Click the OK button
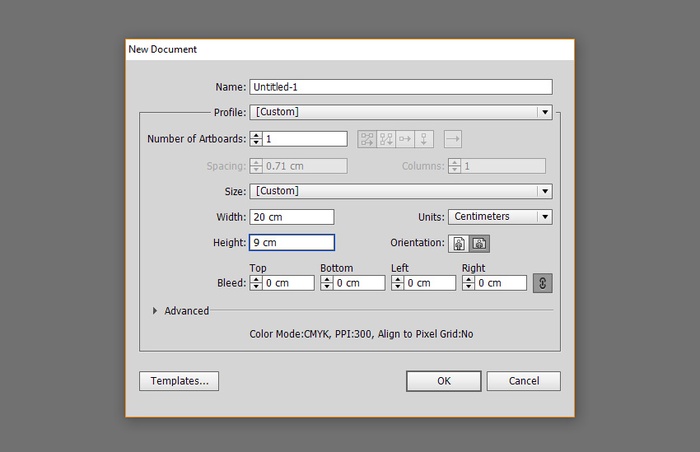Viewport: 700px width, 452px height. (444, 381)
